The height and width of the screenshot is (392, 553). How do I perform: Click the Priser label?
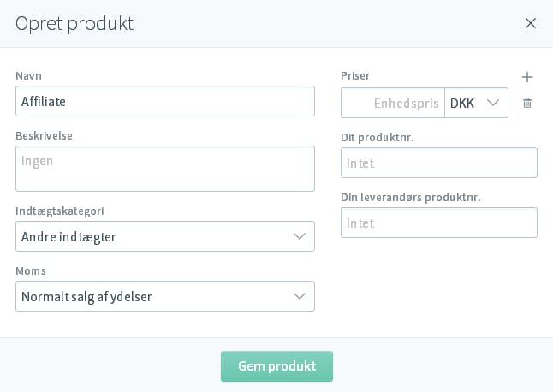(355, 76)
